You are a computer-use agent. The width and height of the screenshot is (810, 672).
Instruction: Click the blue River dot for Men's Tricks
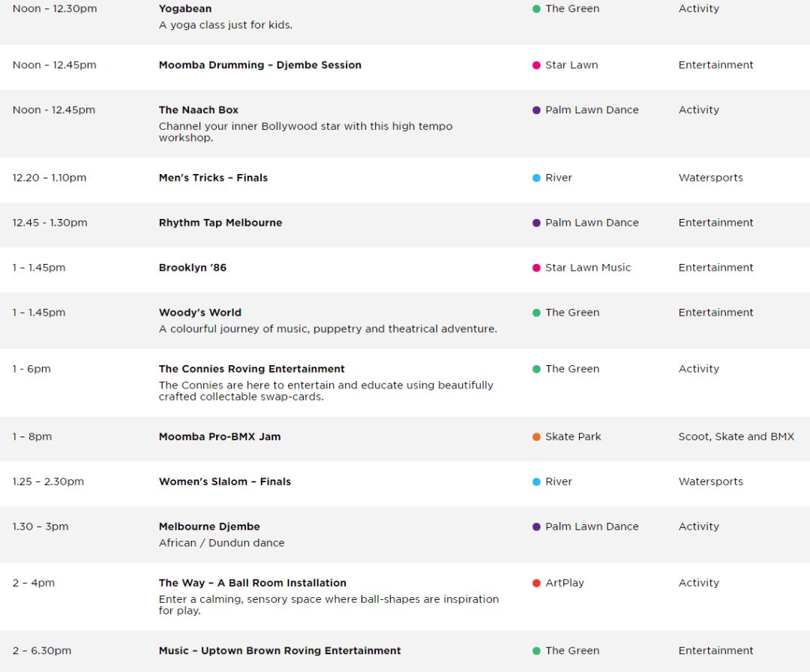click(x=536, y=178)
